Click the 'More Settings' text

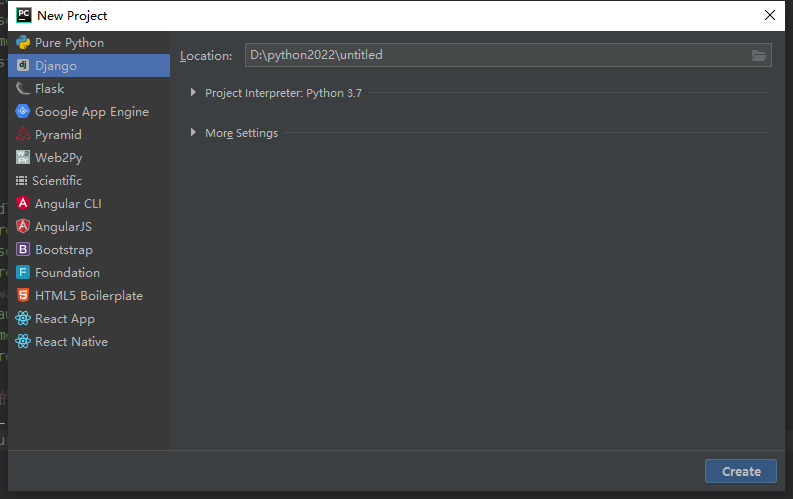point(241,133)
